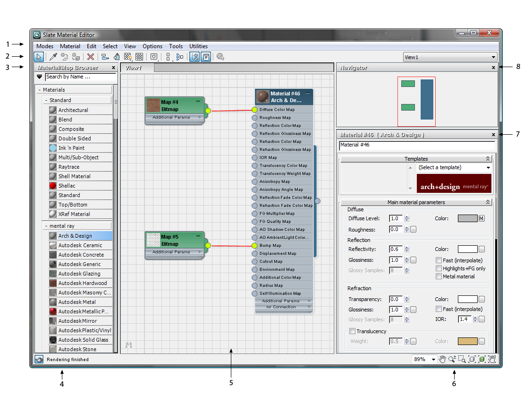Enable Translucency checkbox
The height and width of the screenshot is (397, 532).
tap(353, 331)
